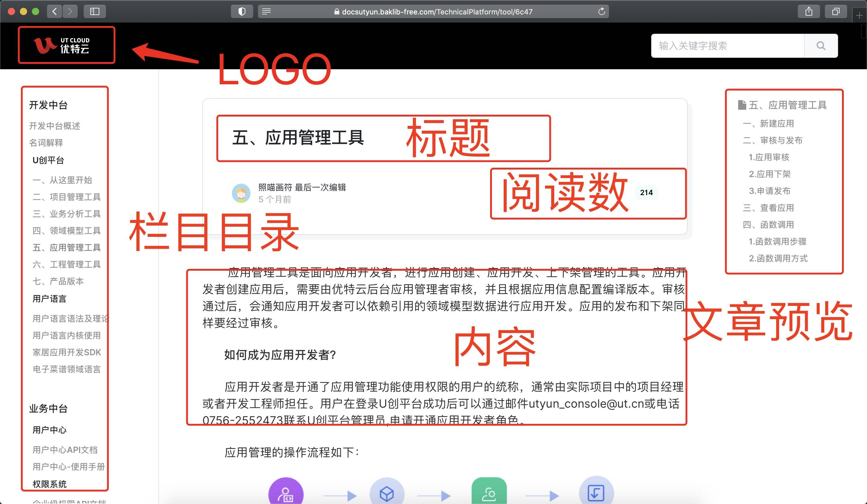The width and height of the screenshot is (867, 504).
Task: Open 开发中台概述 in the left sidebar
Action: pos(54,126)
